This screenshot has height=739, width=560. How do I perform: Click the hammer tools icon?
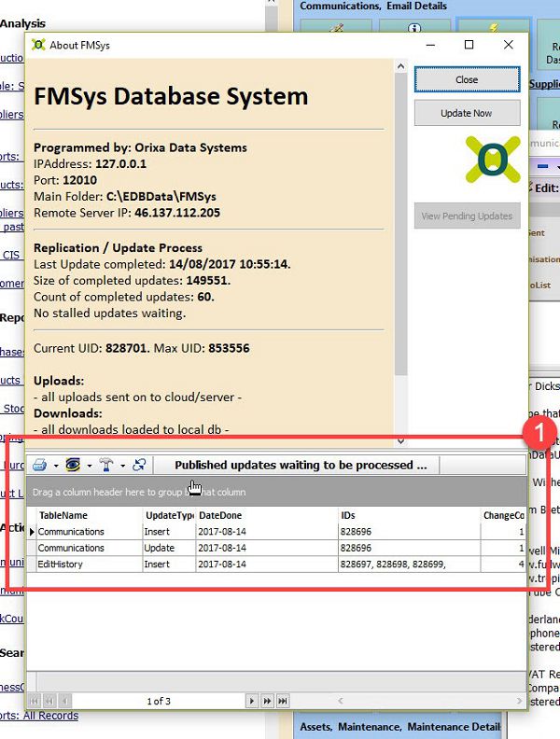pos(106,466)
